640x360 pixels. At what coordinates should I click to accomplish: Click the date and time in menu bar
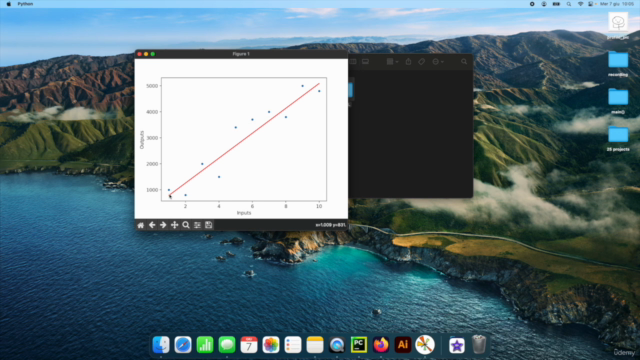(x=617, y=4)
